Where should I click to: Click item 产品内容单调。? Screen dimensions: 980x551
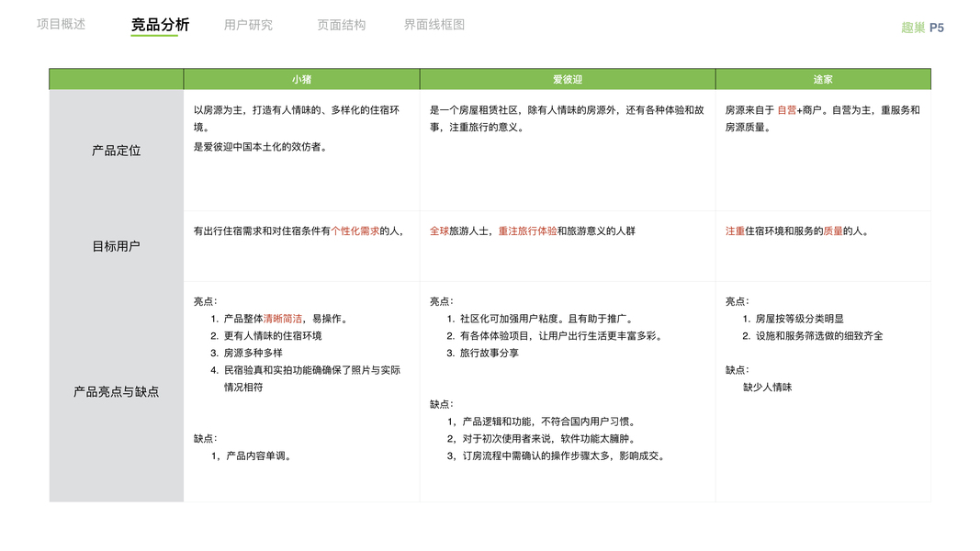point(259,456)
